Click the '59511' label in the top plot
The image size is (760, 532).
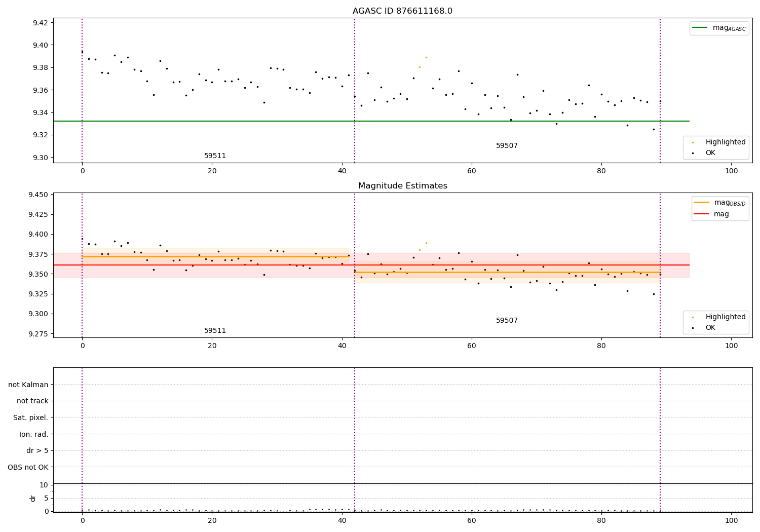(x=215, y=156)
